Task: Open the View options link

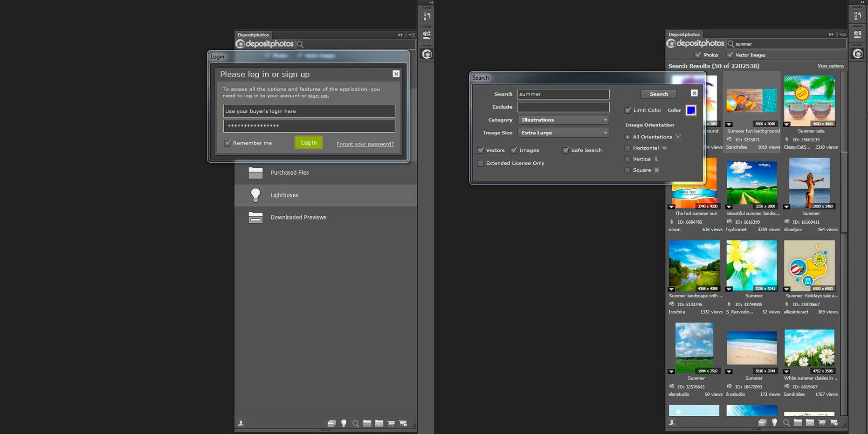Action: click(831, 66)
